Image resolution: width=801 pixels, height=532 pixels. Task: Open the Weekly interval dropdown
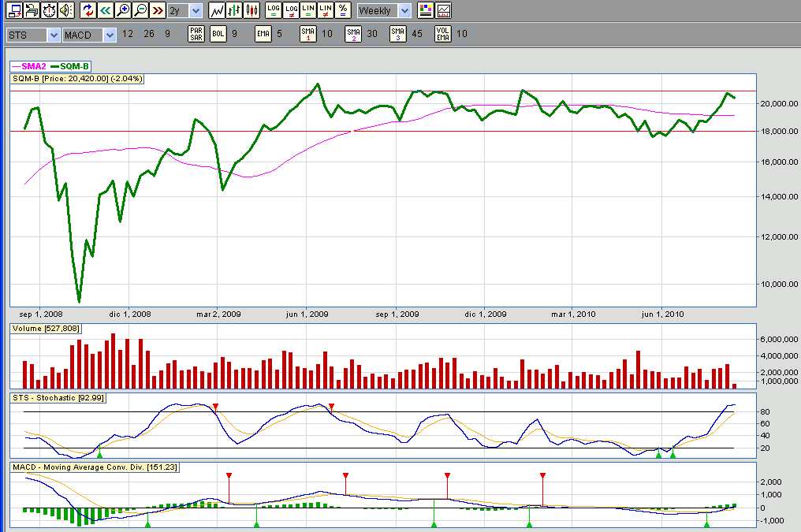click(404, 11)
